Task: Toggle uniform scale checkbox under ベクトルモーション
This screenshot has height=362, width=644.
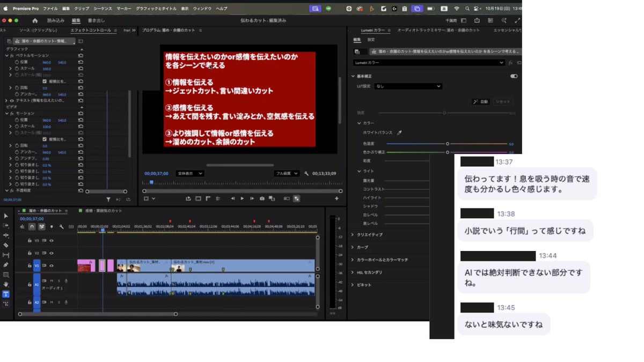Action: pyautogui.click(x=45, y=81)
